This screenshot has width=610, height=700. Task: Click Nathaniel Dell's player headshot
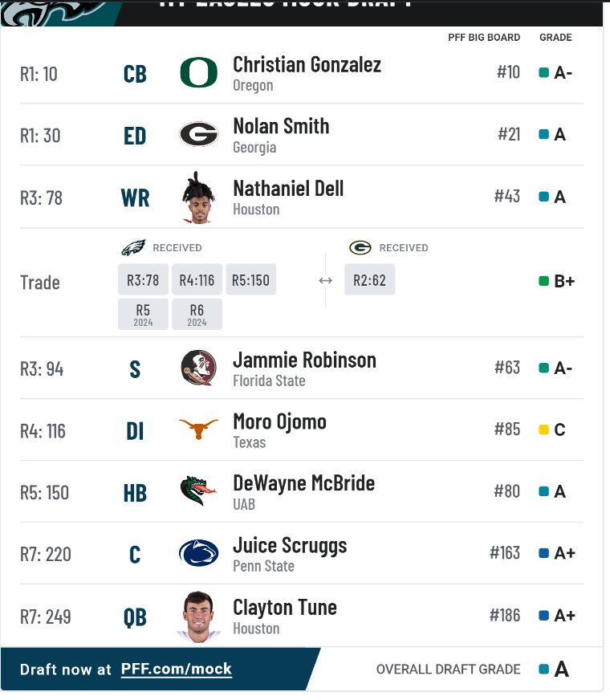pos(198,197)
